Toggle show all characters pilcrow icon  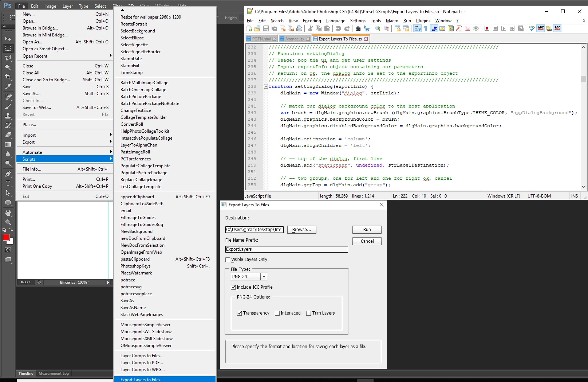tap(426, 28)
